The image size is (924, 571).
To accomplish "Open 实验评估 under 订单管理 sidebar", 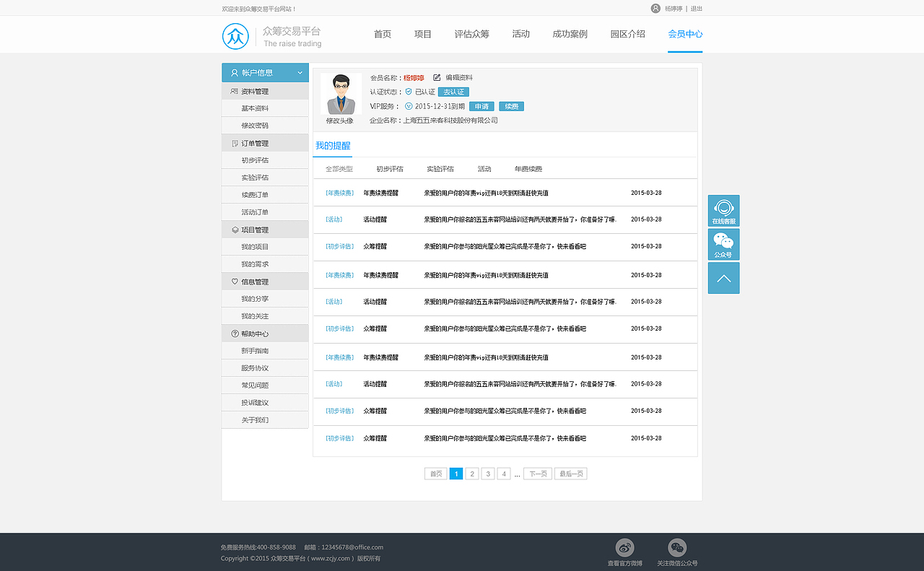I will pyautogui.click(x=255, y=178).
